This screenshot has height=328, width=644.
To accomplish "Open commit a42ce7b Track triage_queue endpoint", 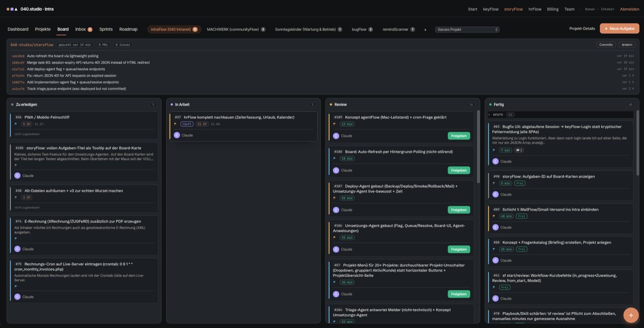I will pyautogui.click(x=322, y=89).
